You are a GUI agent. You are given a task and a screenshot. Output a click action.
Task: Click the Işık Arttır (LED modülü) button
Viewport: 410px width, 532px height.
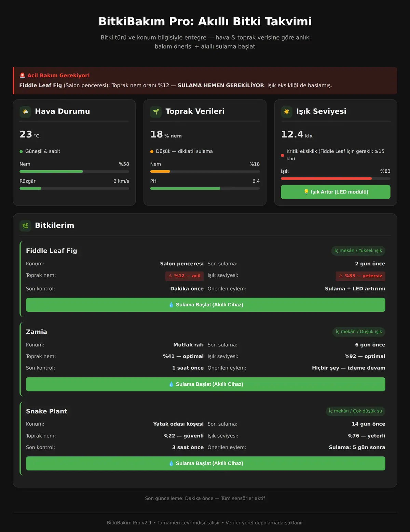point(336,192)
